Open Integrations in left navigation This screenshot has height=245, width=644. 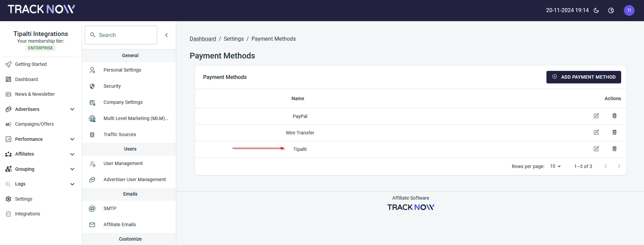pos(27,214)
